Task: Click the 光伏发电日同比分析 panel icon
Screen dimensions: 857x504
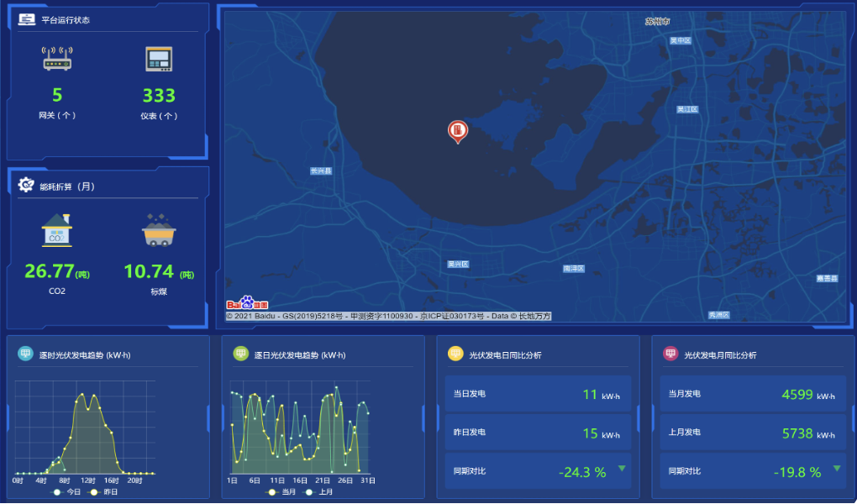Action: point(455,354)
